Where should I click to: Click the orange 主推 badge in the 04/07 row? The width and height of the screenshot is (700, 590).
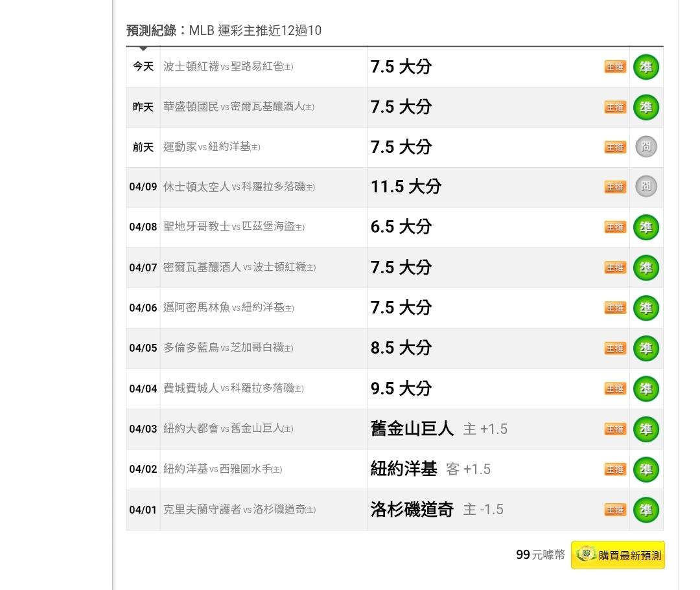[615, 267]
